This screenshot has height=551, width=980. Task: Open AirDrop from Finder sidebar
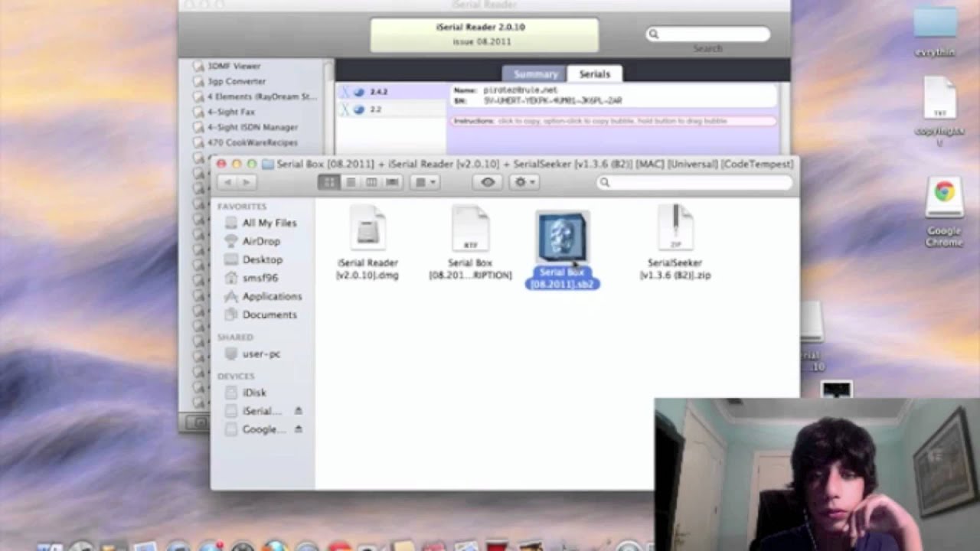point(262,241)
